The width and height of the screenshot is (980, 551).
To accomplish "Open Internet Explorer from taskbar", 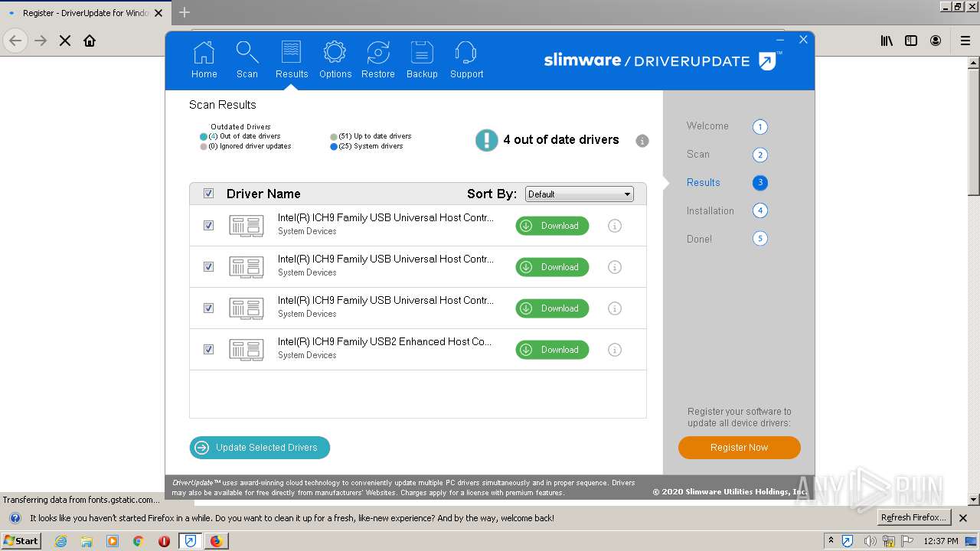I will click(61, 541).
